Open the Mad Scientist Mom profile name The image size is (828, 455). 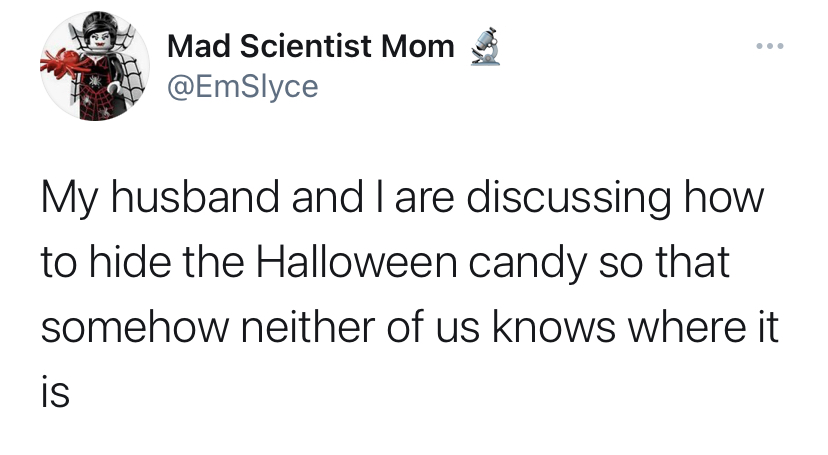pos(310,46)
